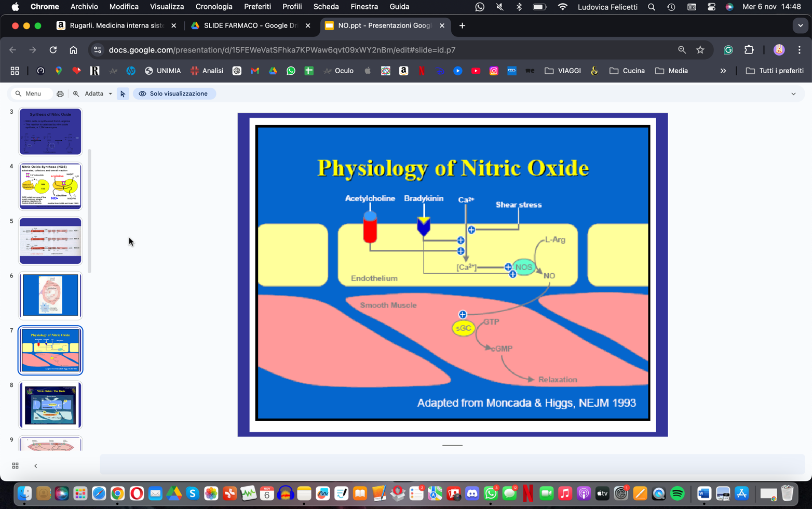This screenshot has width=812, height=509.
Task: Click the Grammarly extension icon
Action: click(x=728, y=50)
